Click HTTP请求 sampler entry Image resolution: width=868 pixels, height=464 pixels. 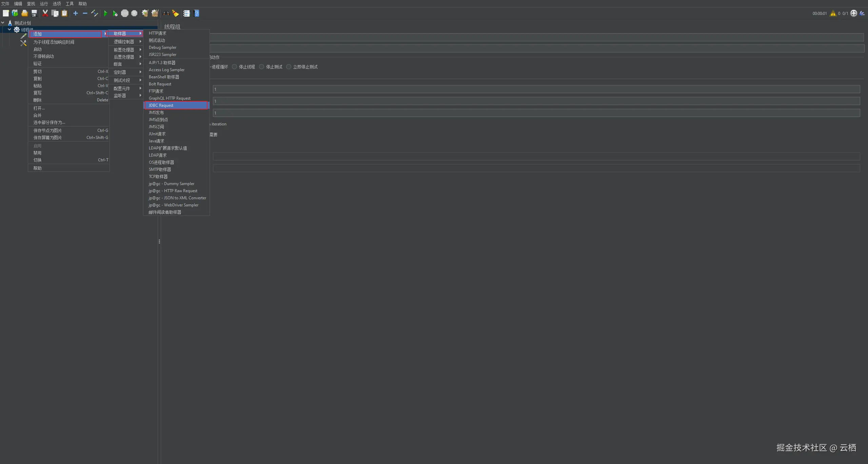tap(158, 33)
